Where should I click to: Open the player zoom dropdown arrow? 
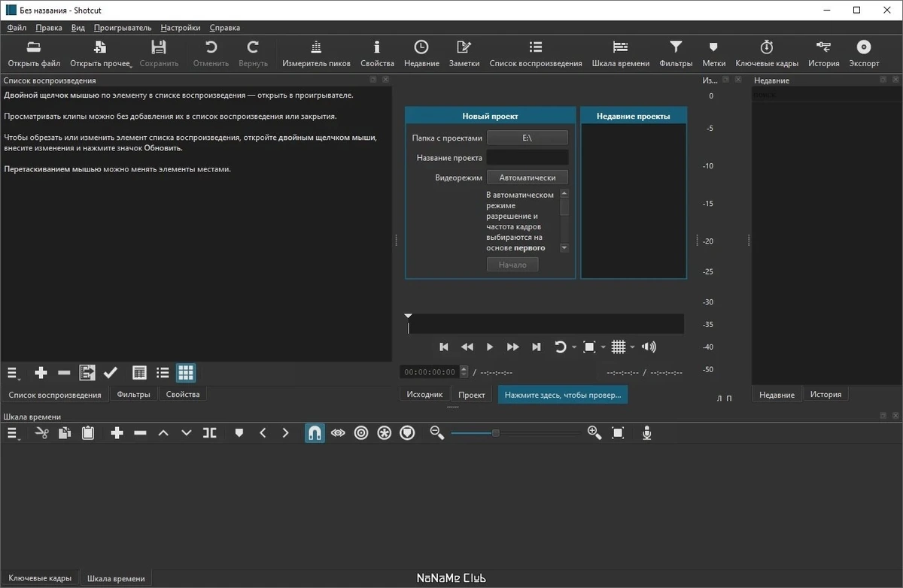[x=604, y=347]
